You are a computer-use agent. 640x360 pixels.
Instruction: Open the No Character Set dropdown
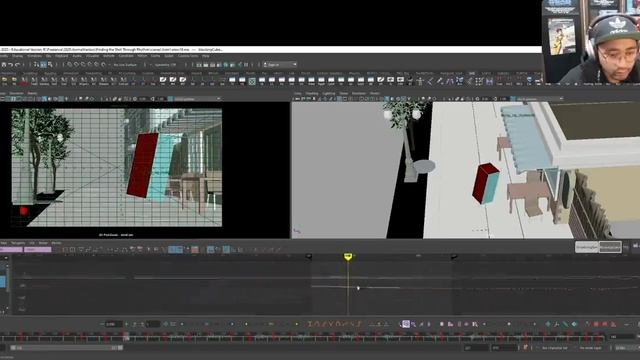pyautogui.click(x=554, y=348)
